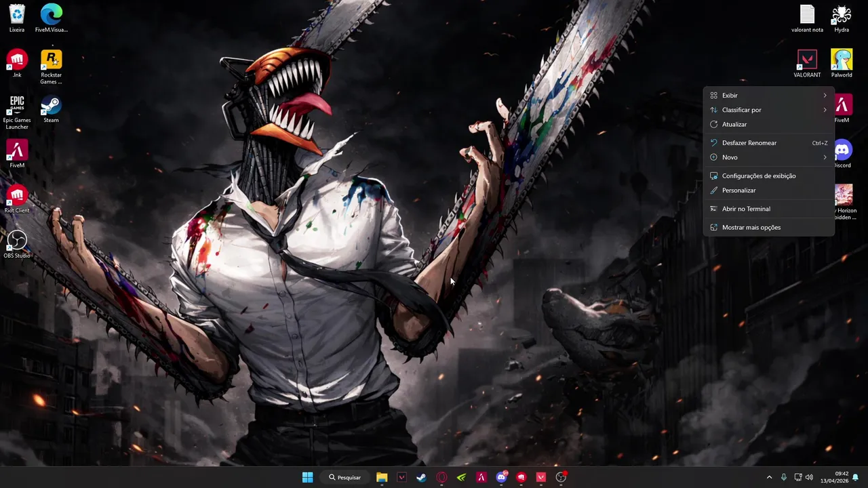Select the Hydra desktop icon
The width and height of the screenshot is (868, 488).
[x=842, y=18]
